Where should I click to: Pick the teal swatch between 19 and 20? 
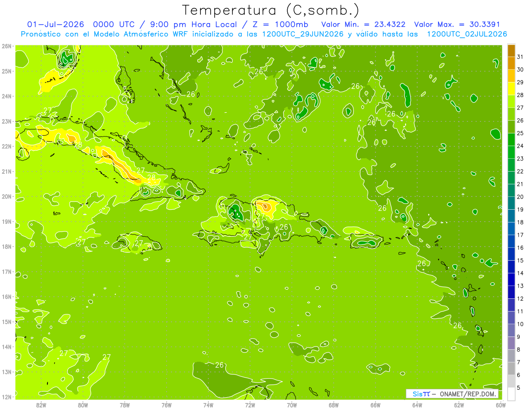pyautogui.click(x=511, y=203)
